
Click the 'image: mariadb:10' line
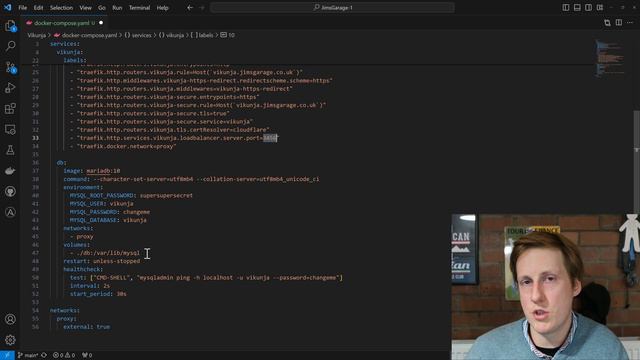pos(92,171)
